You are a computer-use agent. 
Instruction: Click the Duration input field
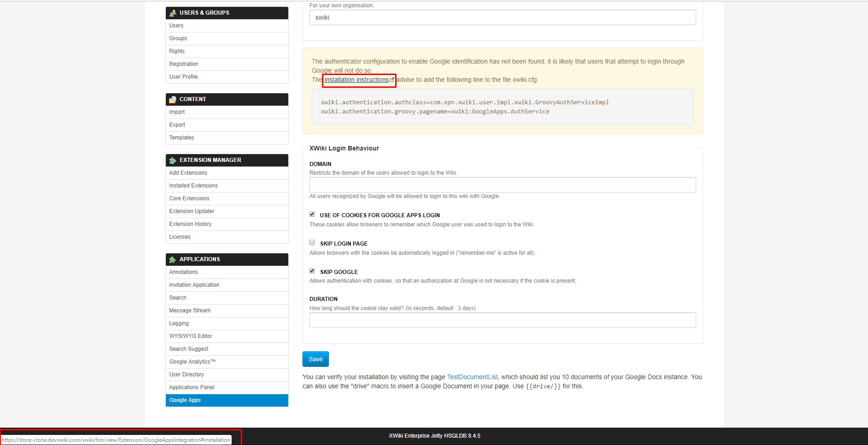coord(503,320)
